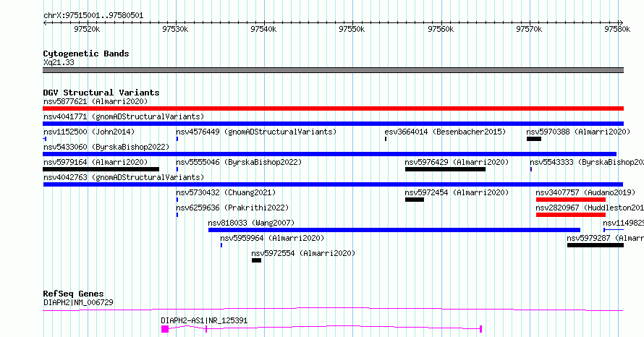This screenshot has width=644, height=337.
Task: Open the nsv5972454 (Almarri2020) label
Action: (457, 192)
